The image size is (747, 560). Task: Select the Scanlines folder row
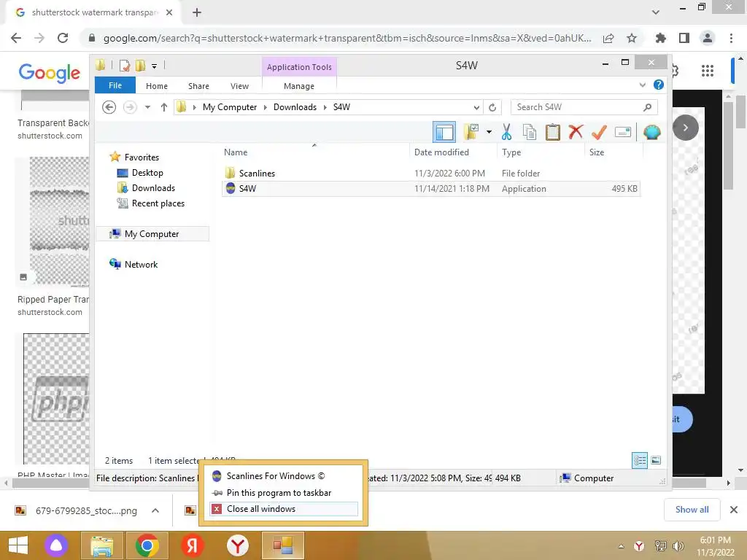point(431,174)
